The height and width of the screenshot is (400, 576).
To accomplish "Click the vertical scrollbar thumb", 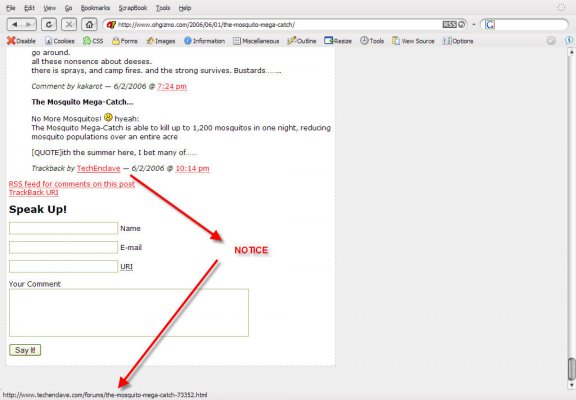I will (571, 369).
